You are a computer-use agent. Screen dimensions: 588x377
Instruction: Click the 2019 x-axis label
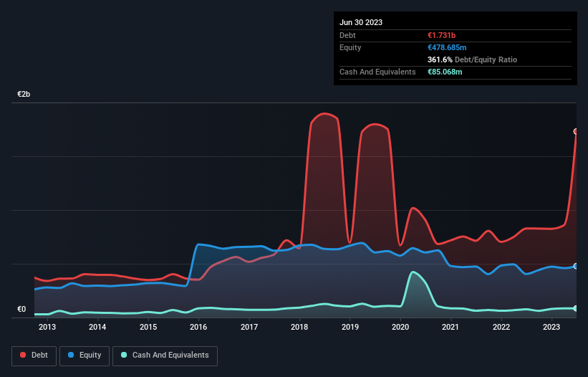350,327
